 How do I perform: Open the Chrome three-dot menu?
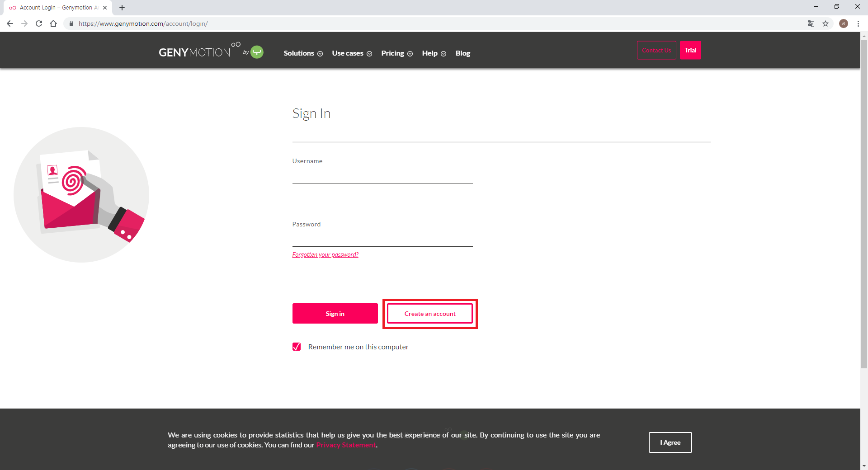858,23
